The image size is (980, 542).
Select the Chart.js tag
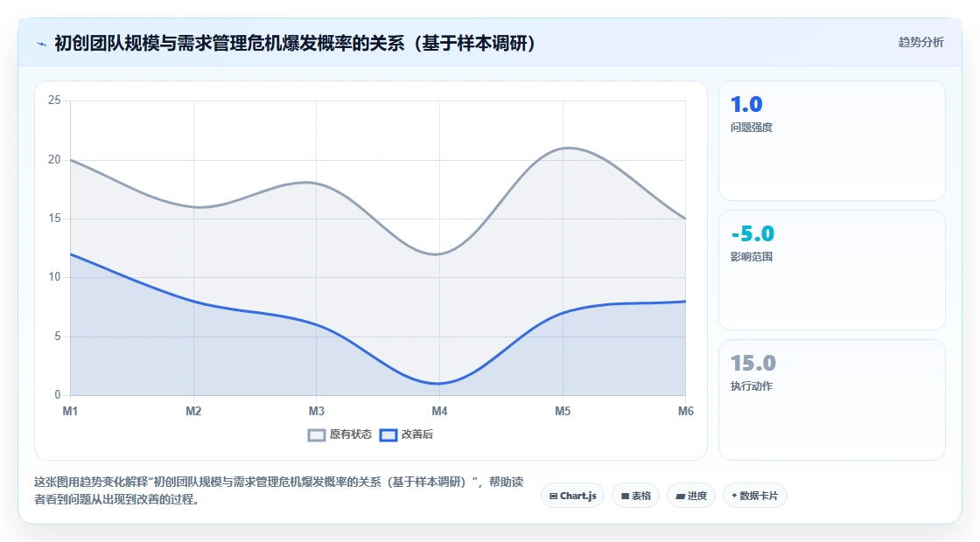(x=572, y=496)
